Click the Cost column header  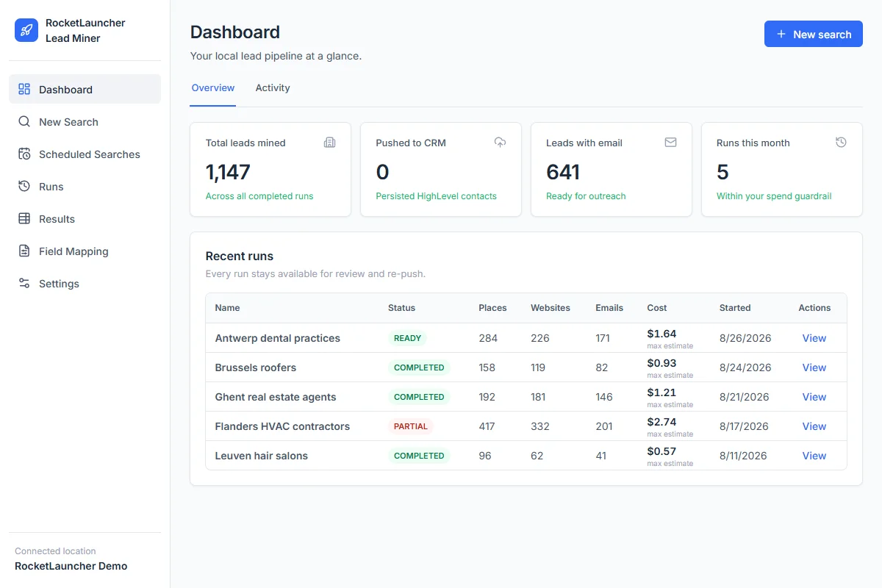[657, 308]
